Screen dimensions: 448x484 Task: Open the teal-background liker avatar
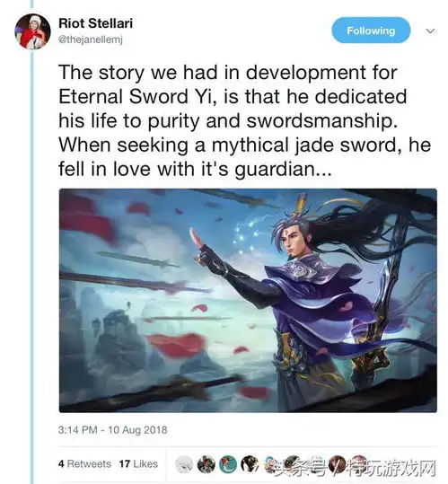coord(228,464)
